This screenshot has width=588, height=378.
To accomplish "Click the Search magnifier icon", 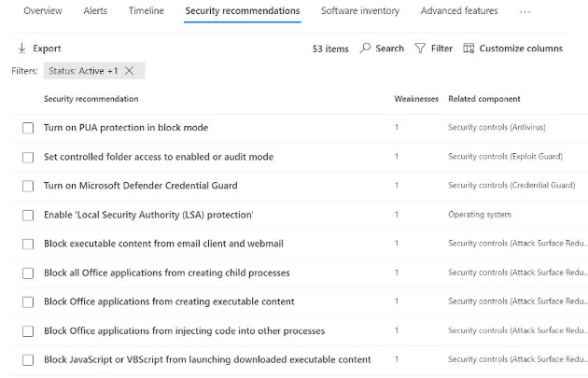I will 365,49.
